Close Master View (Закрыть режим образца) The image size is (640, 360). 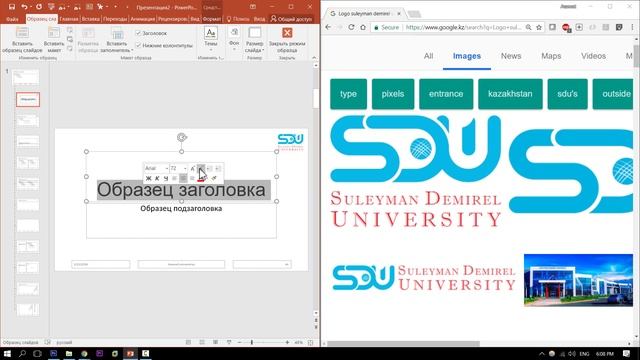[287, 40]
